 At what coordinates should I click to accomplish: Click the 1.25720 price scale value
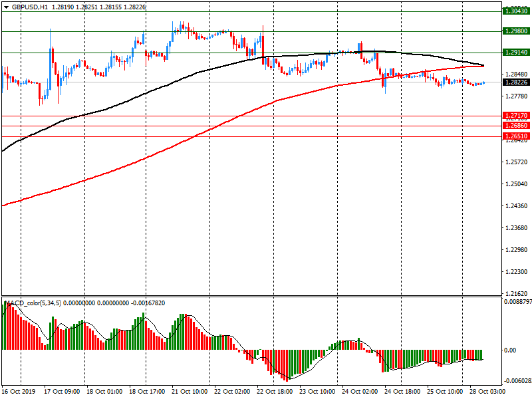pos(517,162)
